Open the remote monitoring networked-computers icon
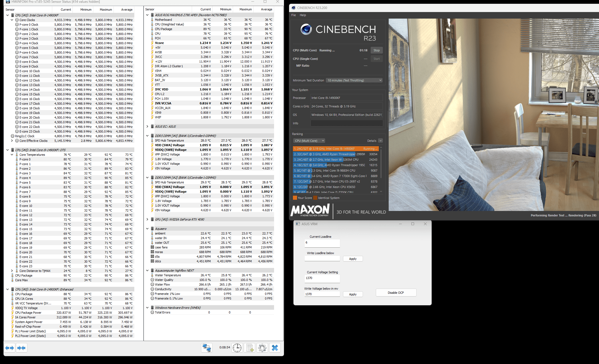This screenshot has height=364, width=599. click(207, 348)
